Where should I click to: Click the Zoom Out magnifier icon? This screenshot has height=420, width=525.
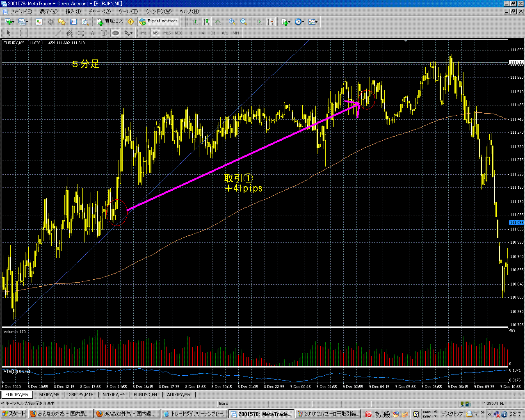pyautogui.click(x=243, y=22)
